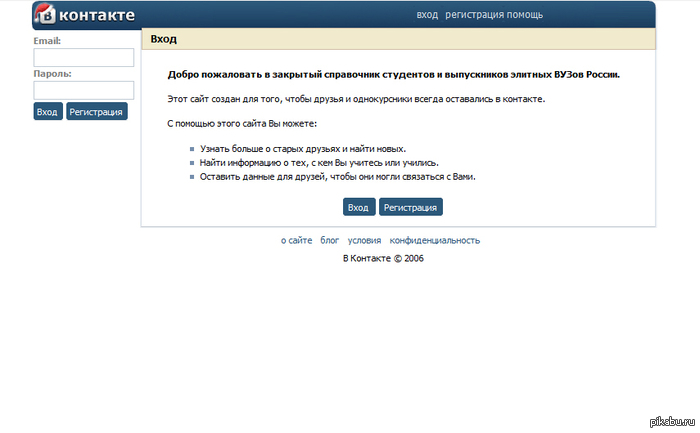Click «С помощью этого сайта Вы можете:» line
The image size is (700, 433).
[x=242, y=124]
